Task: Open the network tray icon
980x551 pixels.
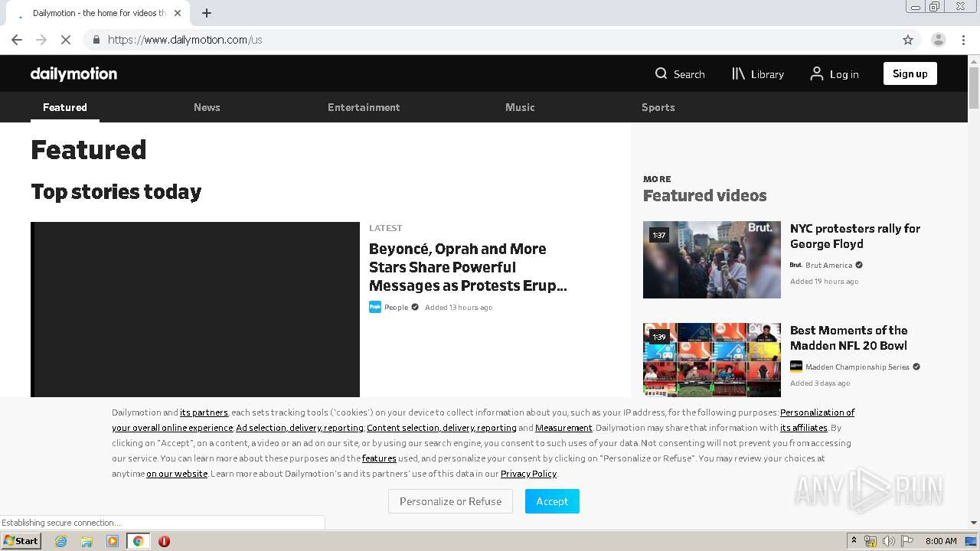Action: 871,541
